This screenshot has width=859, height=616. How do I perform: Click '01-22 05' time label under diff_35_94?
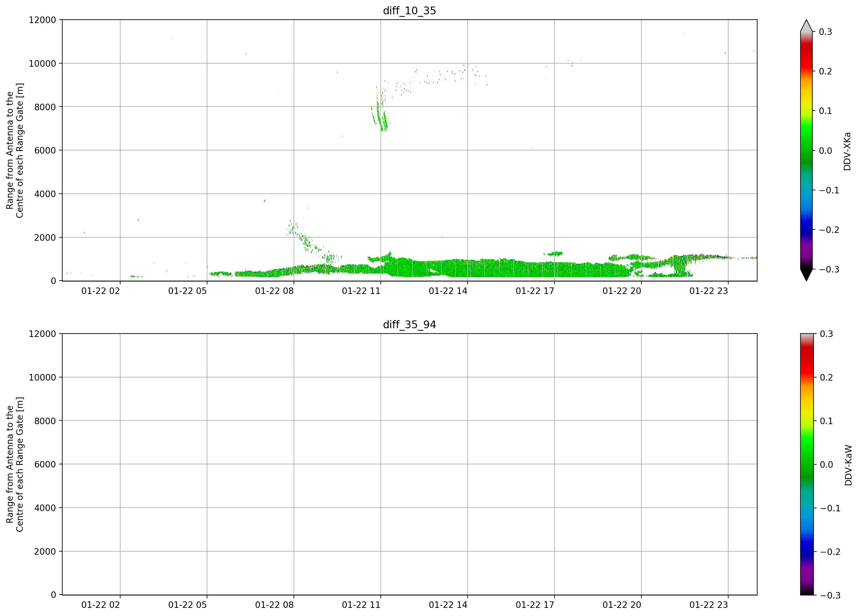pos(187,605)
